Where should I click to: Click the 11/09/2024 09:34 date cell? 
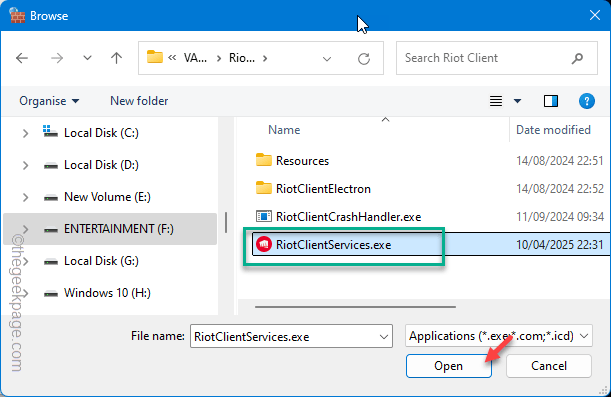(560, 217)
